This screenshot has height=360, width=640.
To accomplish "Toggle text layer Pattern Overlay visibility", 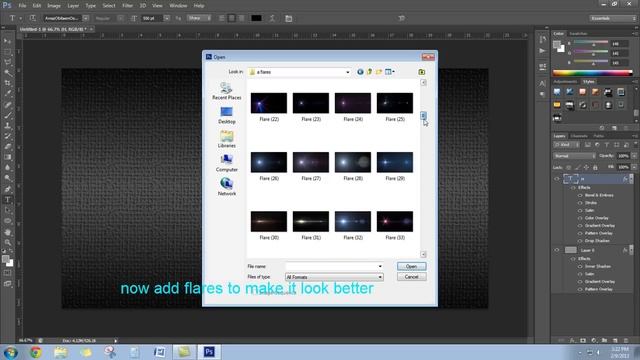I will click(x=580, y=233).
